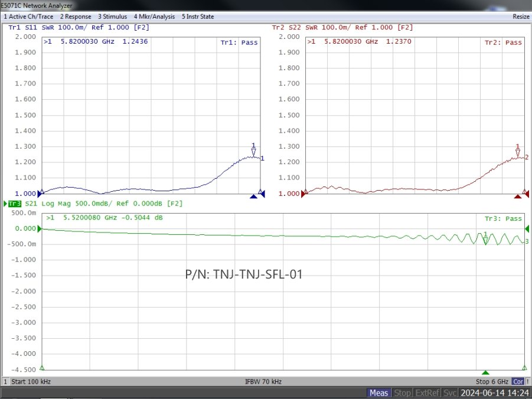This screenshot has height=399, width=532.
Task: Click -4.500 bottom scale value on Tr3 axis
Action: click(24, 369)
